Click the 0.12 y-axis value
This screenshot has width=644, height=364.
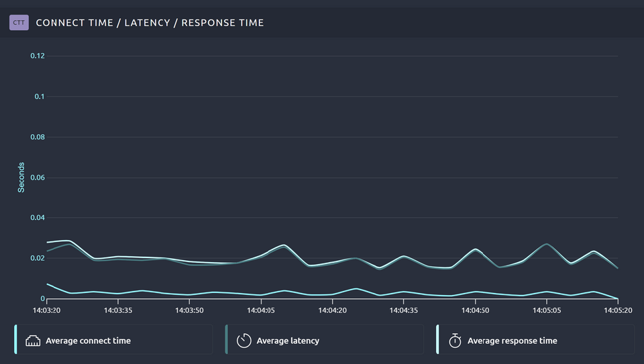(38, 56)
